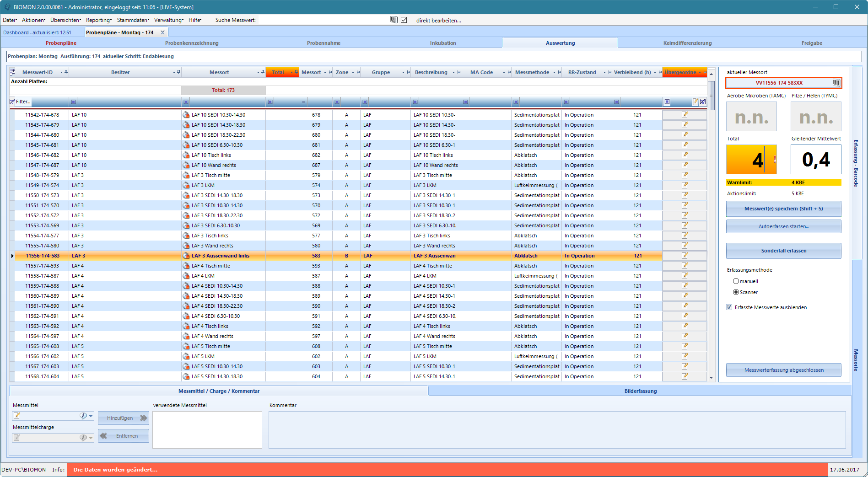This screenshot has width=868, height=477.
Task: Click the edit icon for row 11549-174-574
Action: (x=685, y=185)
